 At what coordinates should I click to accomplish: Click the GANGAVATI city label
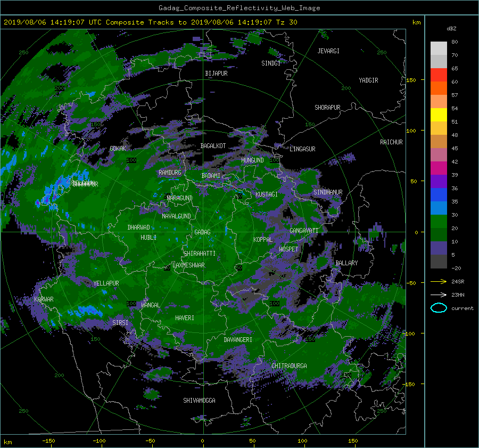304,231
